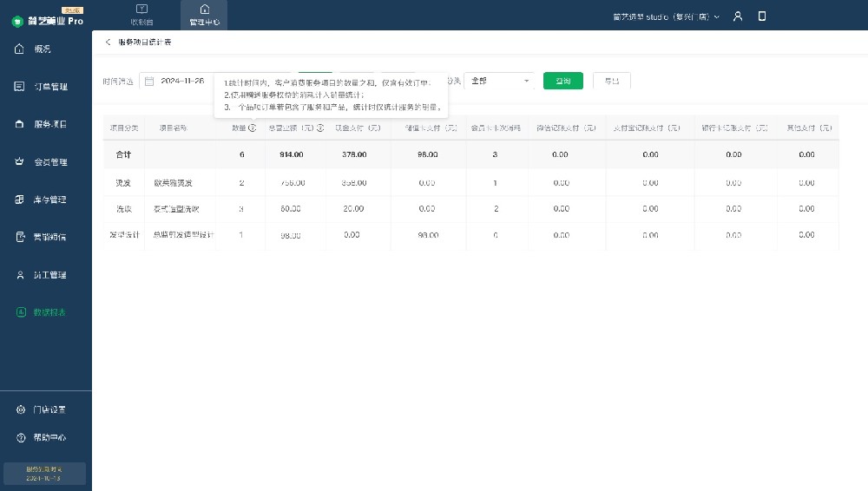Screen dimensions: 868x491
Task: Open the 库存管理 inventory icon
Action: click(20, 200)
